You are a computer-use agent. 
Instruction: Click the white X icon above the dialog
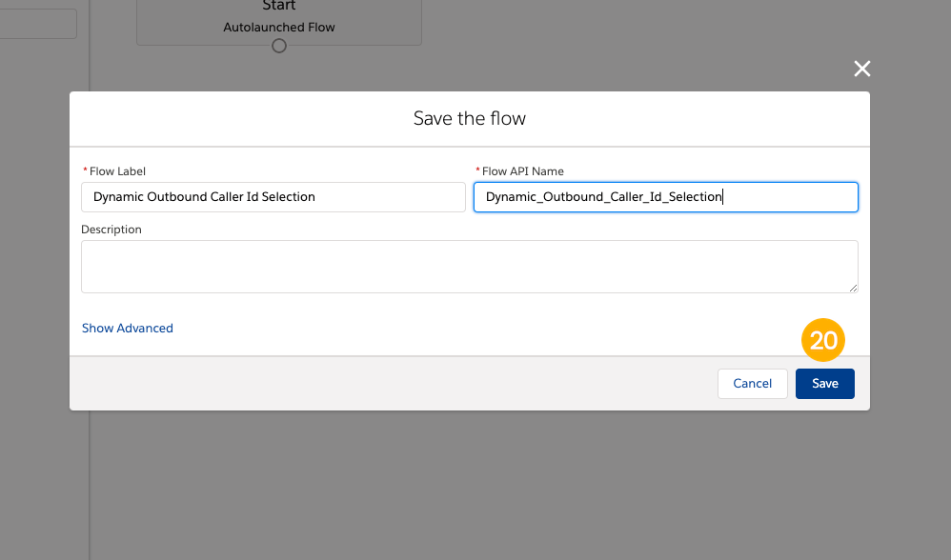click(x=861, y=68)
